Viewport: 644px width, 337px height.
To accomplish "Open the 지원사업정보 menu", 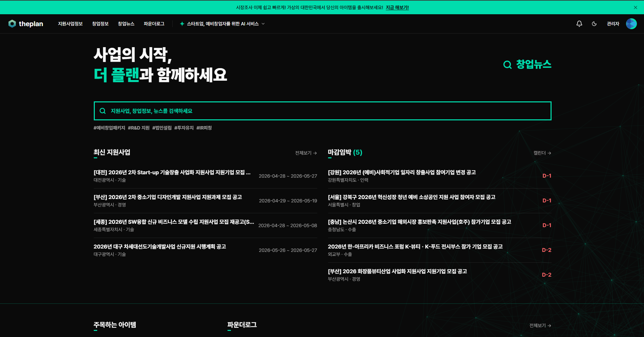I will [x=70, y=24].
